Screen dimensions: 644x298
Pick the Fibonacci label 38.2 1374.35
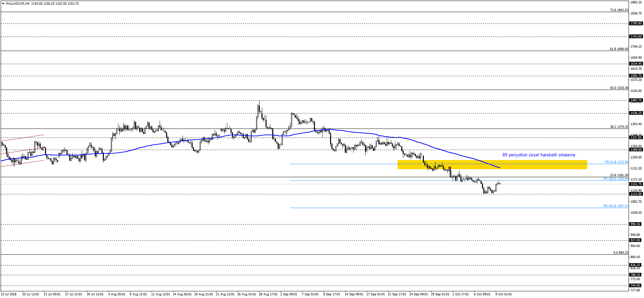619,127
